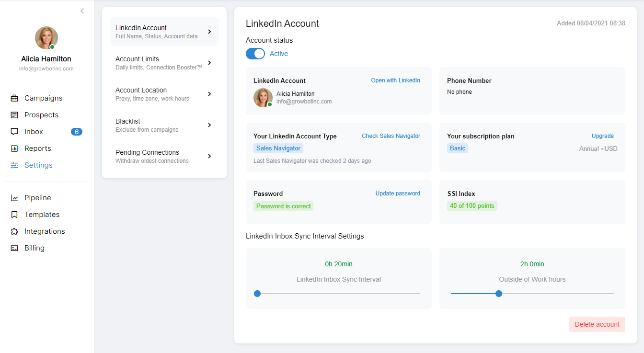The width and height of the screenshot is (644, 353).
Task: Toggle the Active account status switch
Action: point(255,53)
